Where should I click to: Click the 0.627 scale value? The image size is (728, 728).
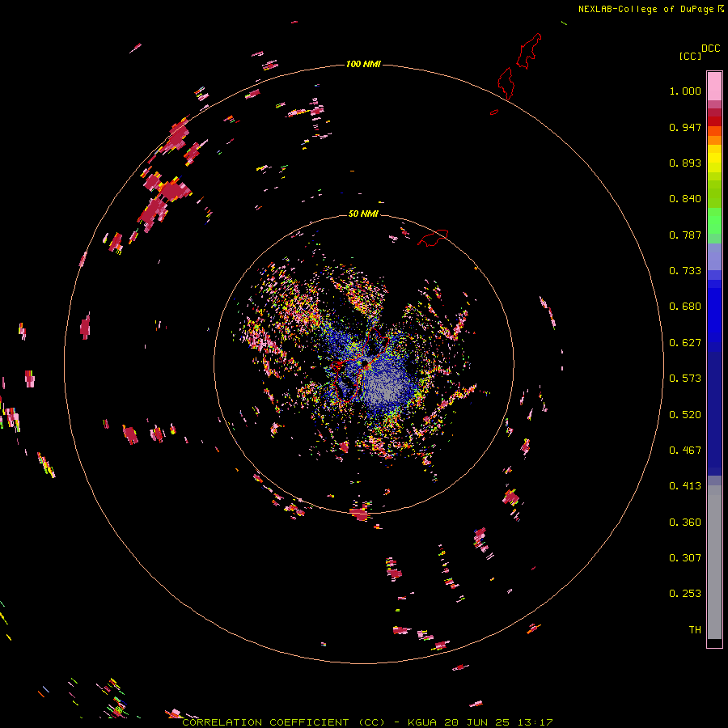point(685,343)
